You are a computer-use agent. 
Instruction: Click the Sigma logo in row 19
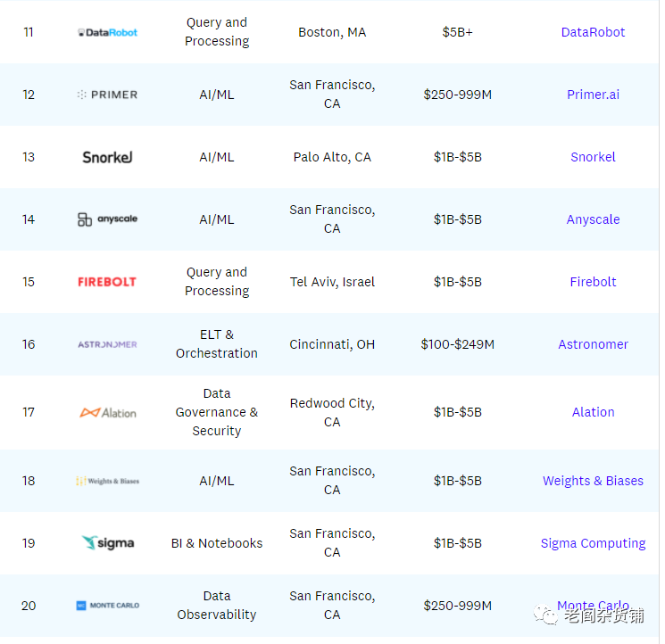tap(108, 543)
